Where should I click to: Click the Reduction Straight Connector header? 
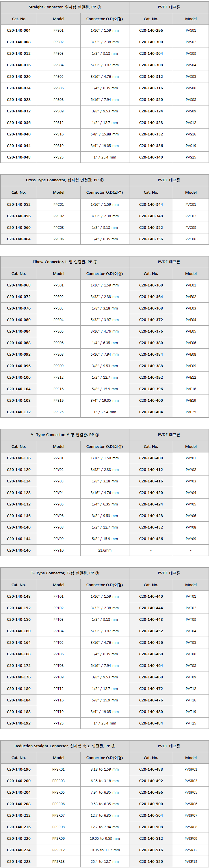(x=65, y=746)
